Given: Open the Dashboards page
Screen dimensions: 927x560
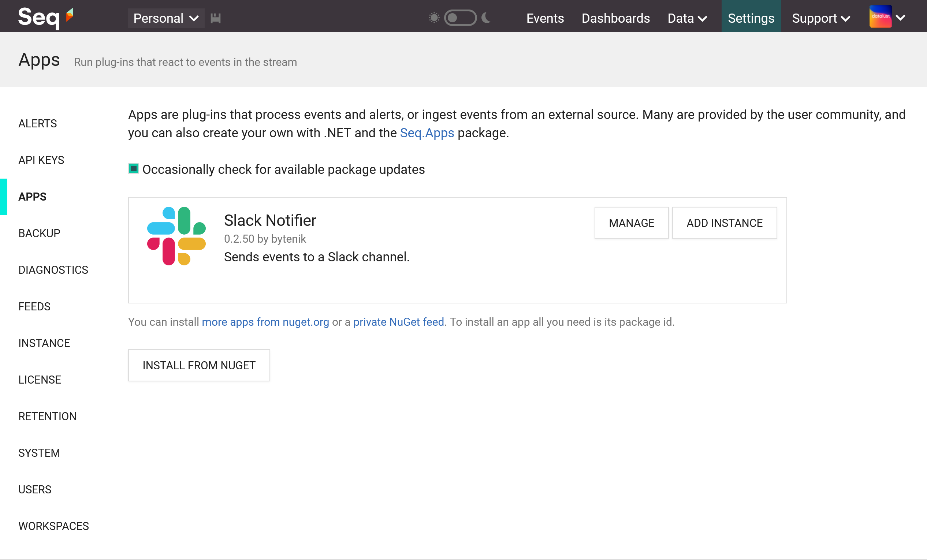Looking at the screenshot, I should pos(615,18).
